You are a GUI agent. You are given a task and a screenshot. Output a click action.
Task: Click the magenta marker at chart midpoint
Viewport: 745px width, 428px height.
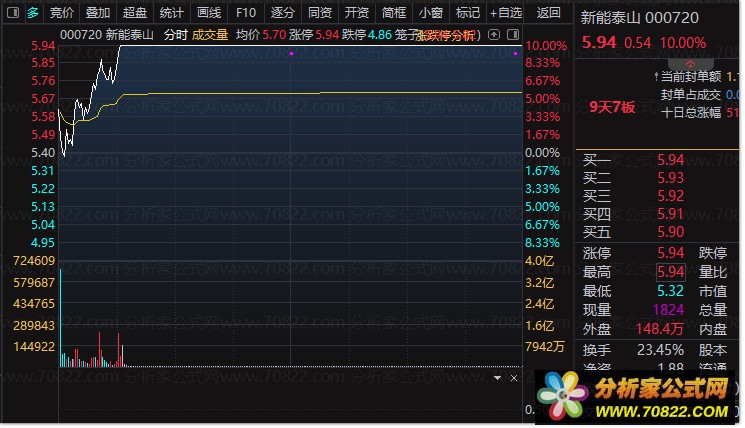click(291, 54)
